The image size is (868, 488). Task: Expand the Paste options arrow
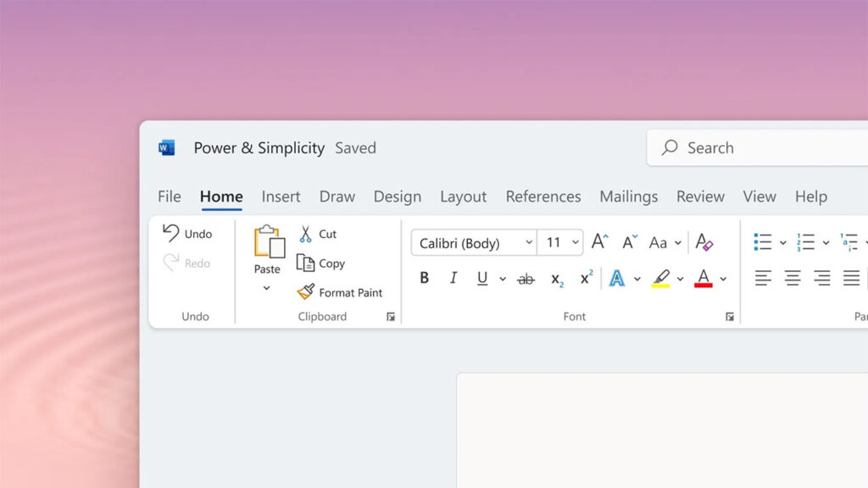point(266,288)
